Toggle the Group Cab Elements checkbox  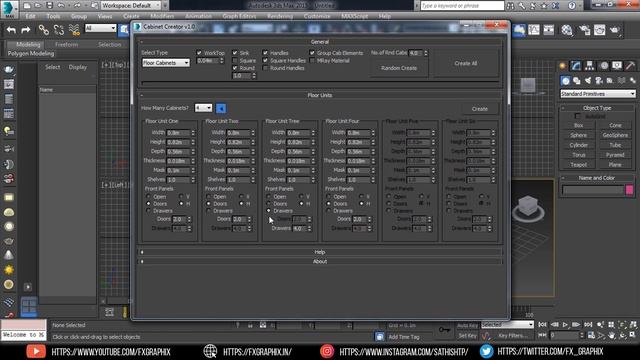point(312,53)
